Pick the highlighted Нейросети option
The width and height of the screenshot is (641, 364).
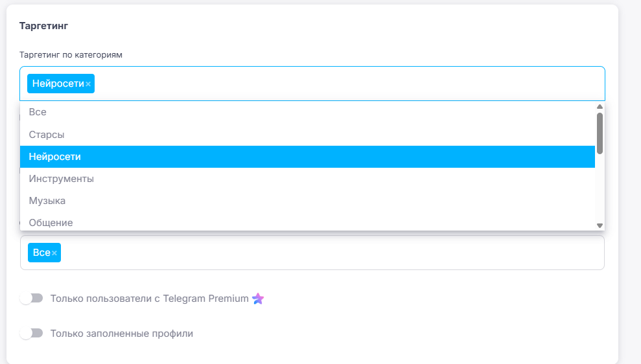pyautogui.click(x=54, y=157)
